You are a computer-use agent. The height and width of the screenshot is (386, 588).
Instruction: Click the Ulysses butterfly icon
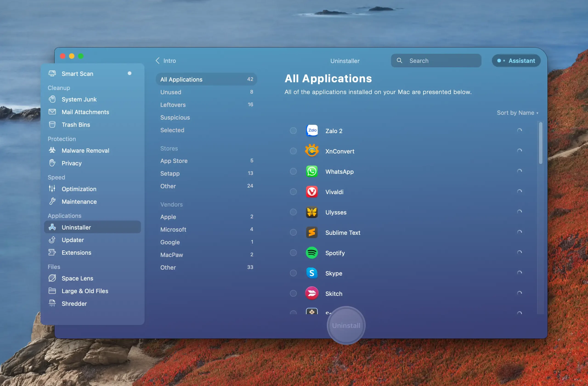(312, 212)
